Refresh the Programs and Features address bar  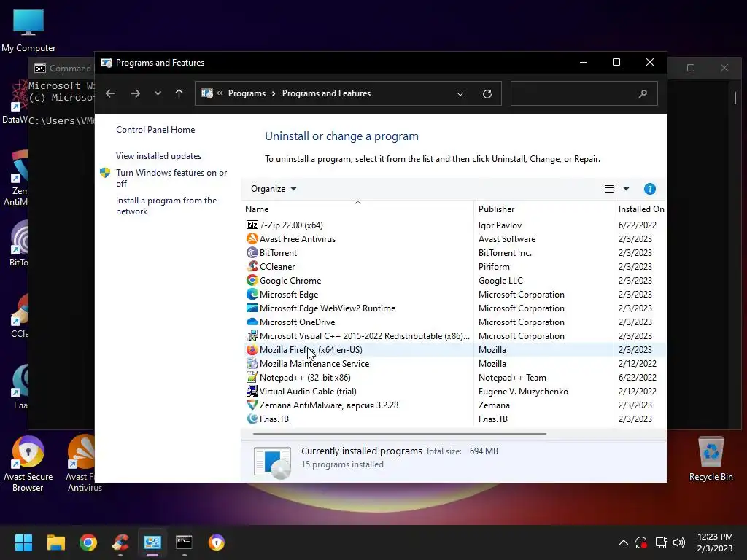487,94
